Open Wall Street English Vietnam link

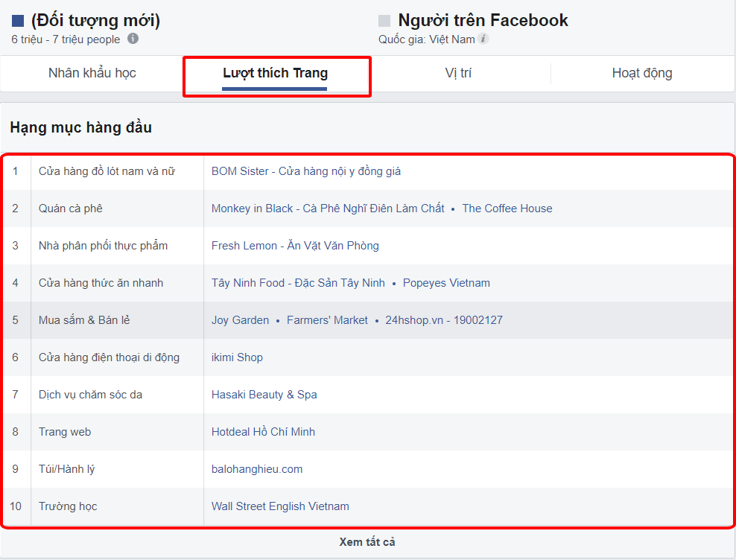[280, 506]
